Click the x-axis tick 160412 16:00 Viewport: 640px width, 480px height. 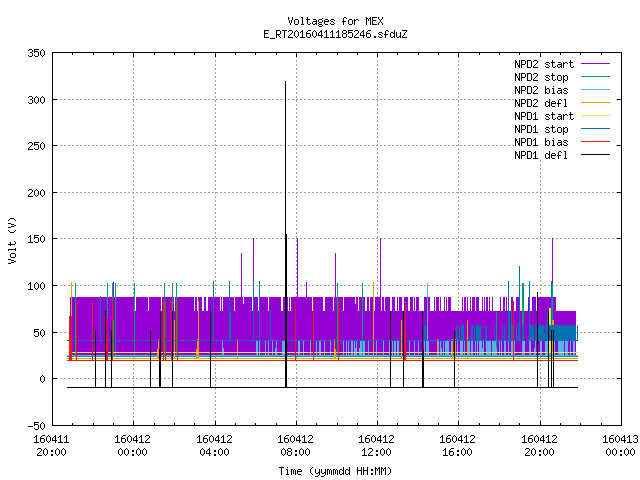pos(458,446)
